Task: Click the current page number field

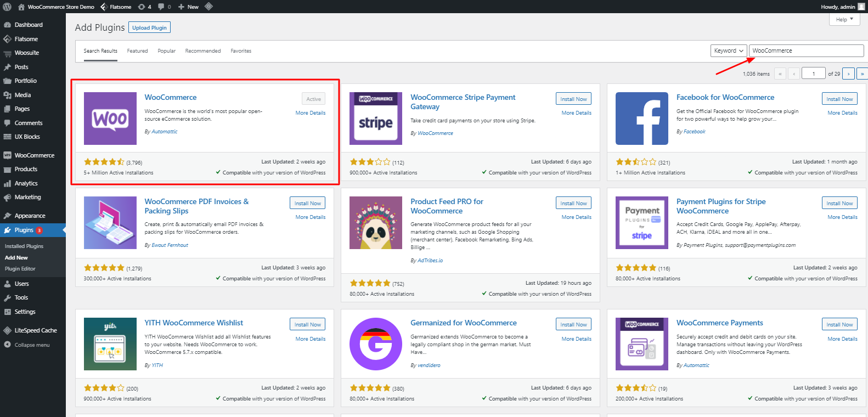Action: tap(813, 74)
